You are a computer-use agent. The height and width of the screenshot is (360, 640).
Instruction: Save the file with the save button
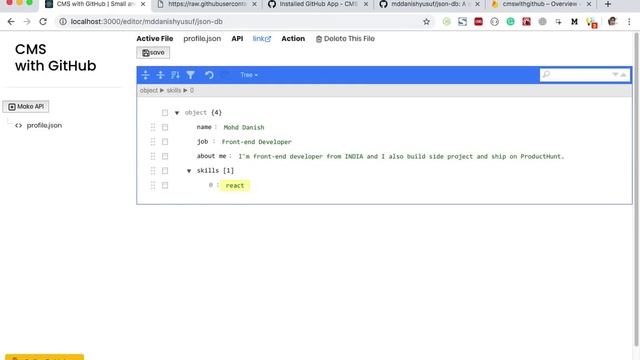click(x=153, y=53)
